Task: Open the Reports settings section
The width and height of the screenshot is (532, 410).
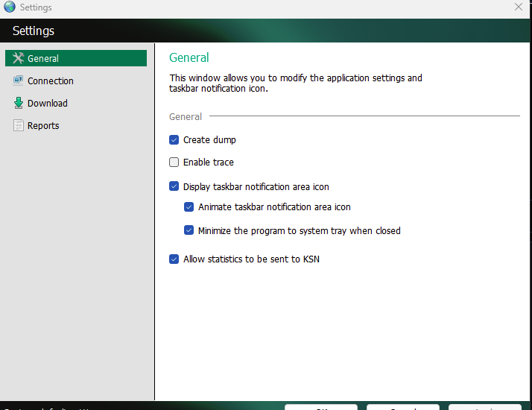Action: tap(36, 125)
